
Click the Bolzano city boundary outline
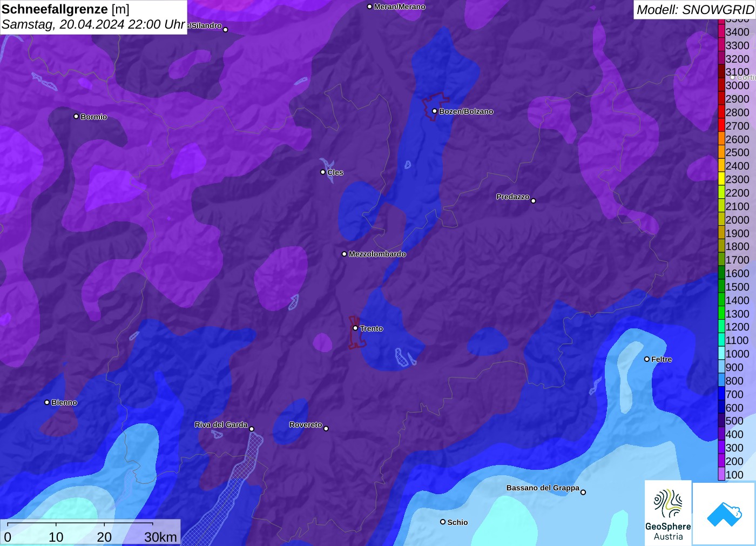point(435,106)
